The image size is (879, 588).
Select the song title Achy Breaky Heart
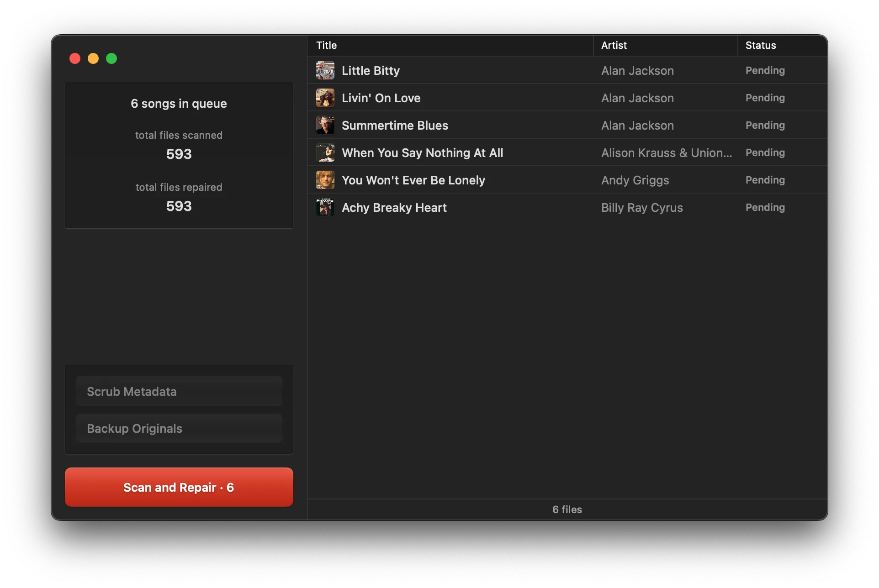point(394,208)
